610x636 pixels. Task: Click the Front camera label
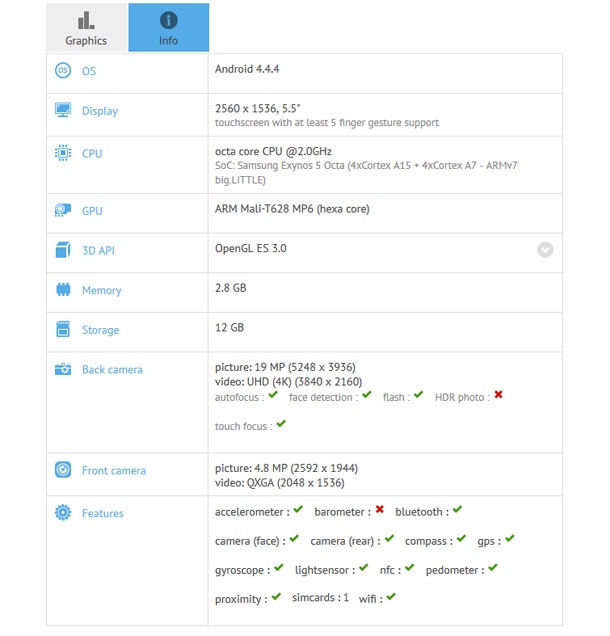pos(114,471)
